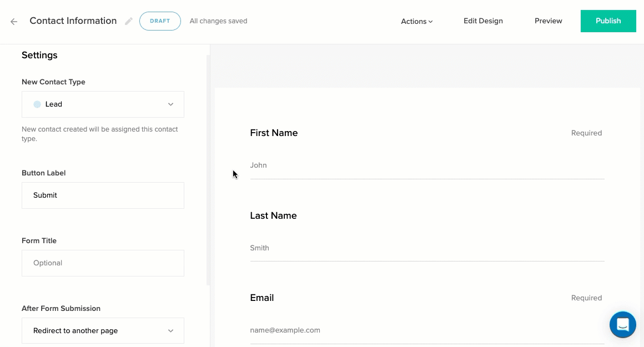Click the colored dot beside the Lead type
Screen dimensions: 644x347
click(36, 104)
